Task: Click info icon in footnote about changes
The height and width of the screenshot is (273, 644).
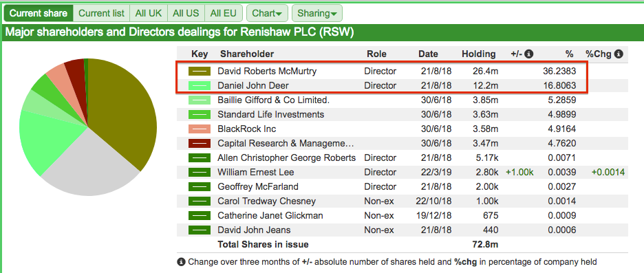Action: tap(181, 261)
